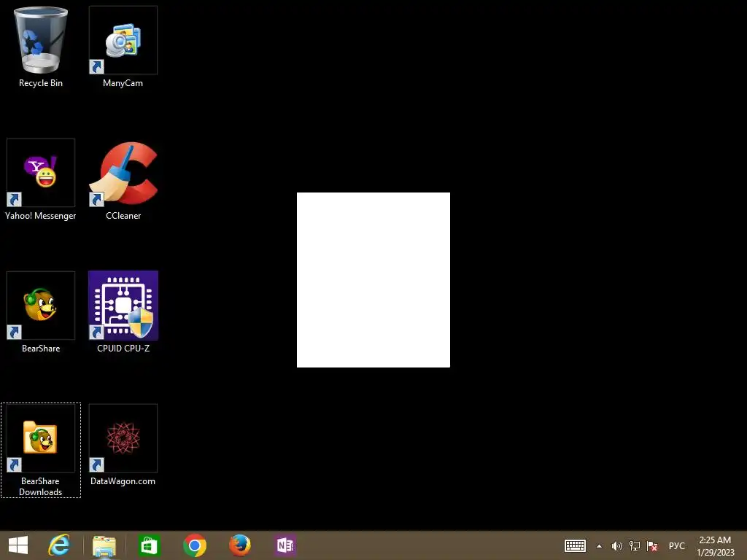Screen dimensions: 747x560
Task: Select the Recycle Bin desktop icon
Action: pos(41,40)
